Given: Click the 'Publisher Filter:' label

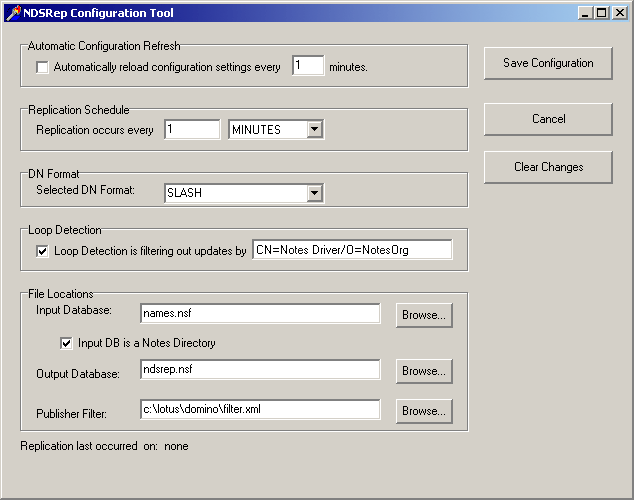Looking at the screenshot, I should click(72, 414).
